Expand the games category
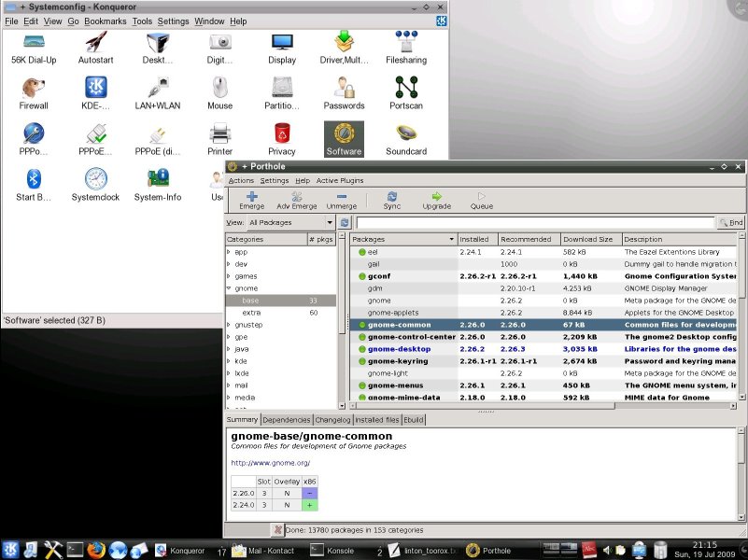Screen dimensions: 748x560 [229, 276]
